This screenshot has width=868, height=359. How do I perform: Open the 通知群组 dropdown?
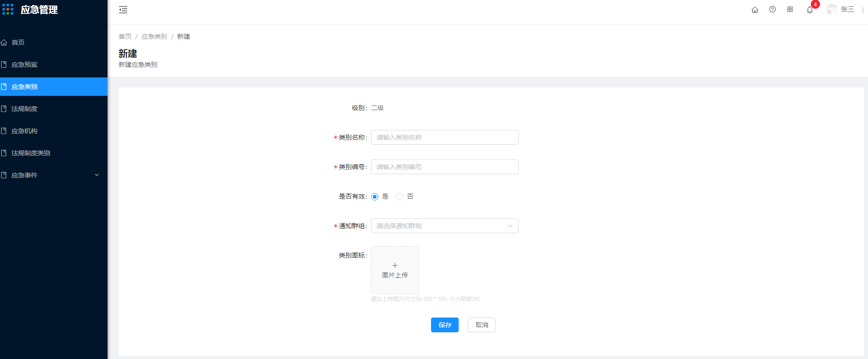click(445, 226)
